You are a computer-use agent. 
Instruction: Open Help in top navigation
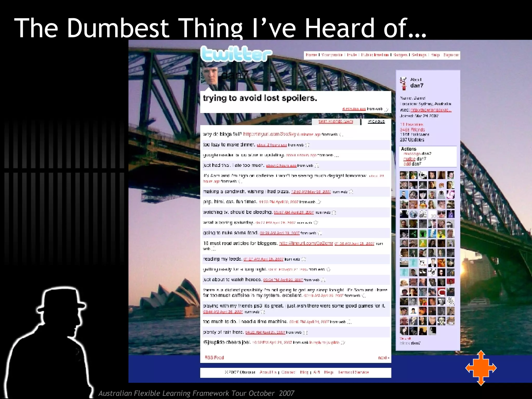435,55
